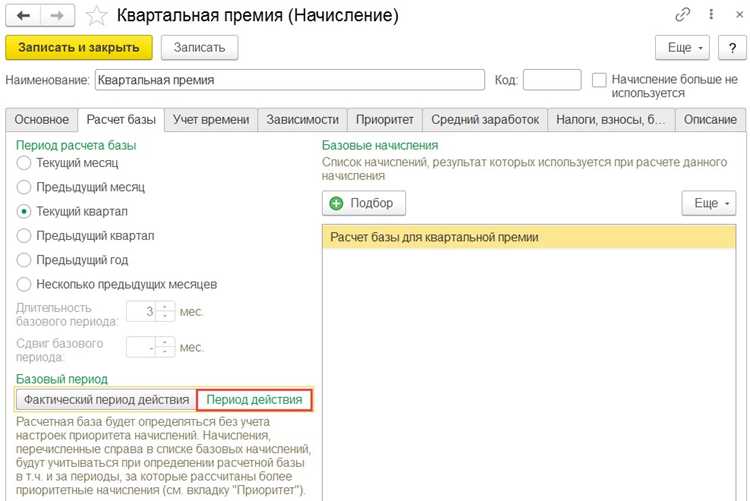Open the 'Средний заработок' tab
The height and width of the screenshot is (501, 750).
click(485, 120)
